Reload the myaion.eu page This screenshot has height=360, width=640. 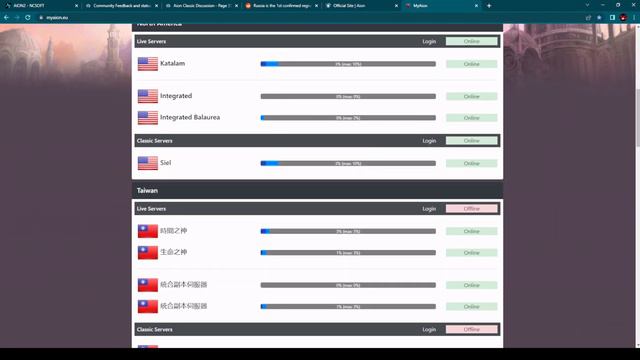tap(28, 18)
